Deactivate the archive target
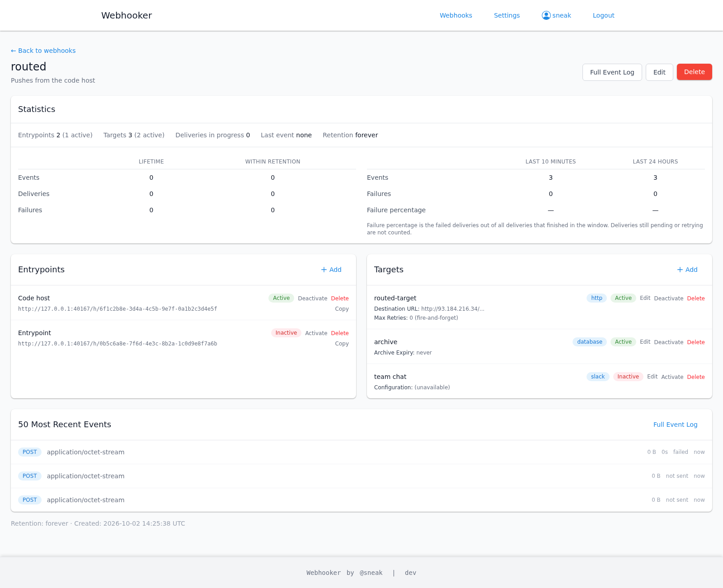This screenshot has height=588, width=723. (x=668, y=342)
